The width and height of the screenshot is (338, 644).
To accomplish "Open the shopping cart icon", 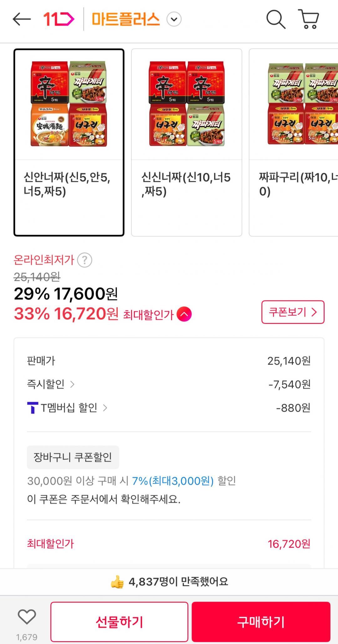I will [x=309, y=19].
